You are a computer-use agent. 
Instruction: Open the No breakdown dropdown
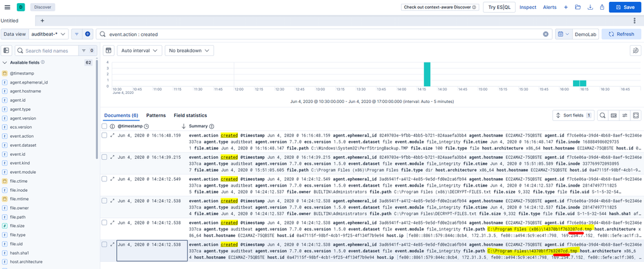click(190, 50)
